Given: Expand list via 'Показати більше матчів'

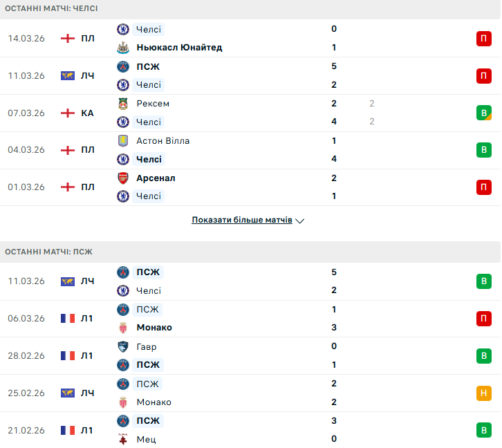Looking at the screenshot, I should point(241,221).
